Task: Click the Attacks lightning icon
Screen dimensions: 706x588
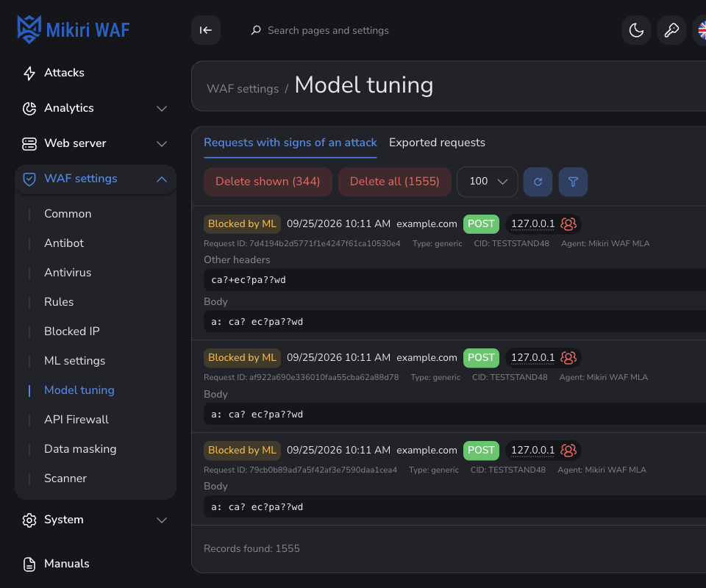Action: (x=29, y=73)
